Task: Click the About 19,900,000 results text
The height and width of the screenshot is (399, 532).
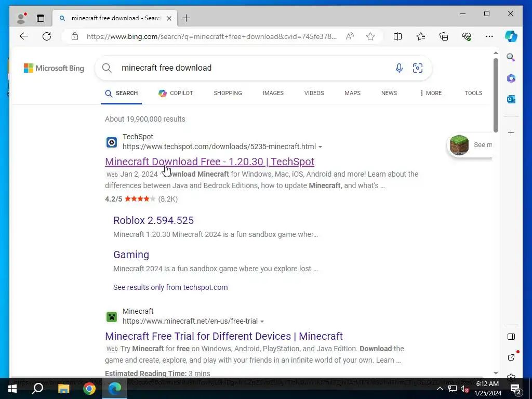Action: click(x=145, y=119)
